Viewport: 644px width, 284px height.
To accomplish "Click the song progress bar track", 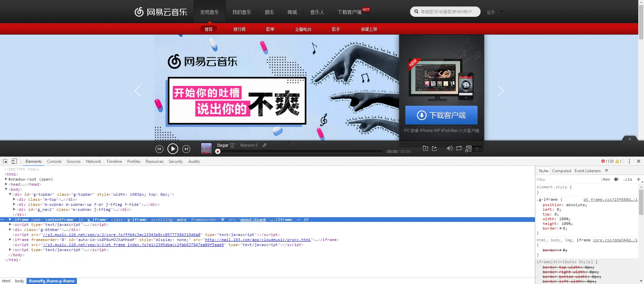I will click(x=300, y=151).
